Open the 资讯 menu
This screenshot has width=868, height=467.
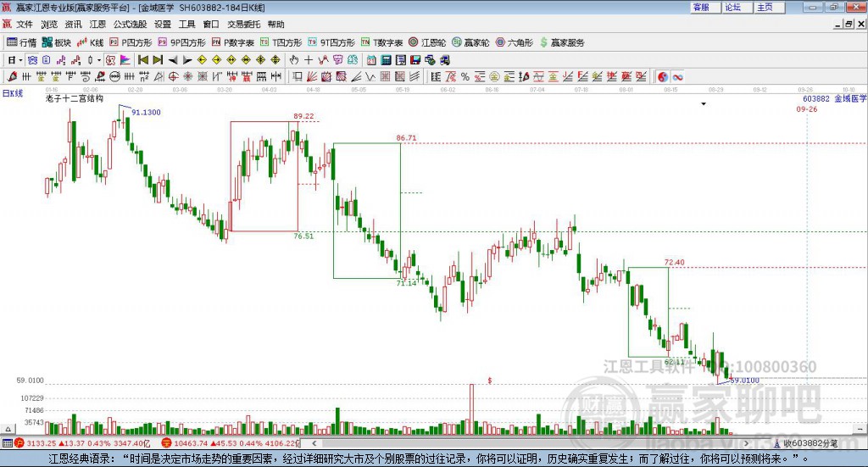(73, 24)
